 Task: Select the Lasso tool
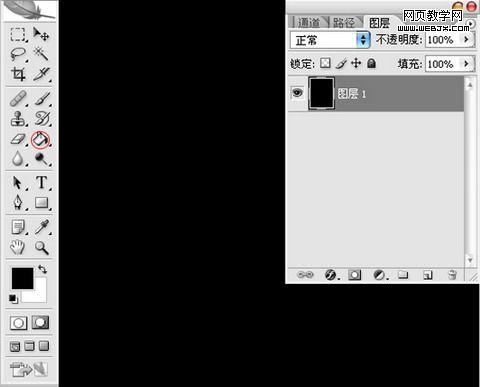point(18,54)
